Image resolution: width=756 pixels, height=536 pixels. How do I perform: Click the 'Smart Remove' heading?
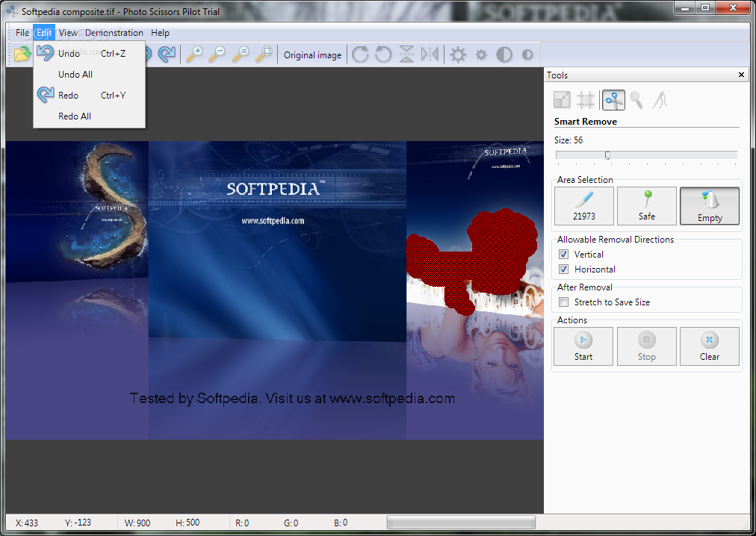(586, 122)
